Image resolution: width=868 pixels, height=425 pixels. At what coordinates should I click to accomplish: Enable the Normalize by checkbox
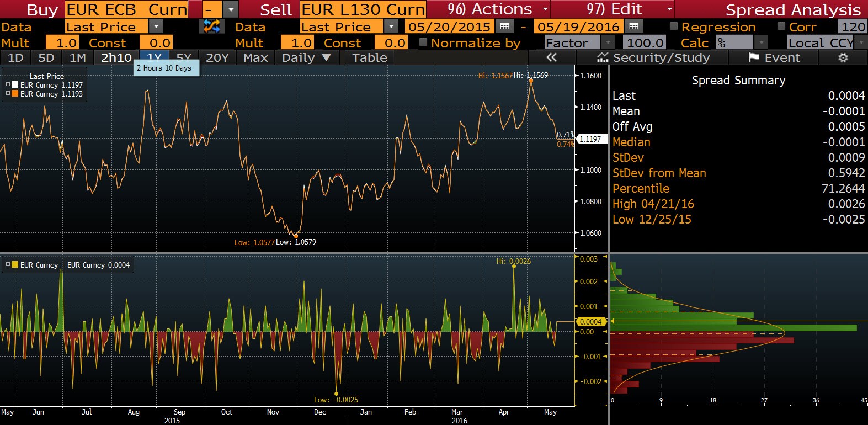point(423,42)
